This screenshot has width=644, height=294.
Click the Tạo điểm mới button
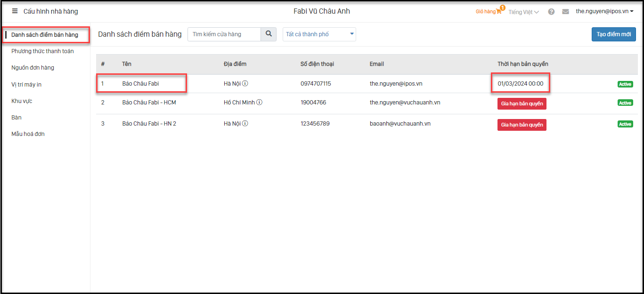[613, 34]
